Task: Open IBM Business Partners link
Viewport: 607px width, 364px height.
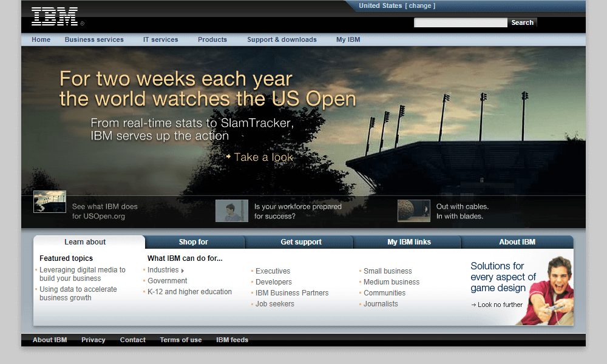Action: click(x=292, y=293)
